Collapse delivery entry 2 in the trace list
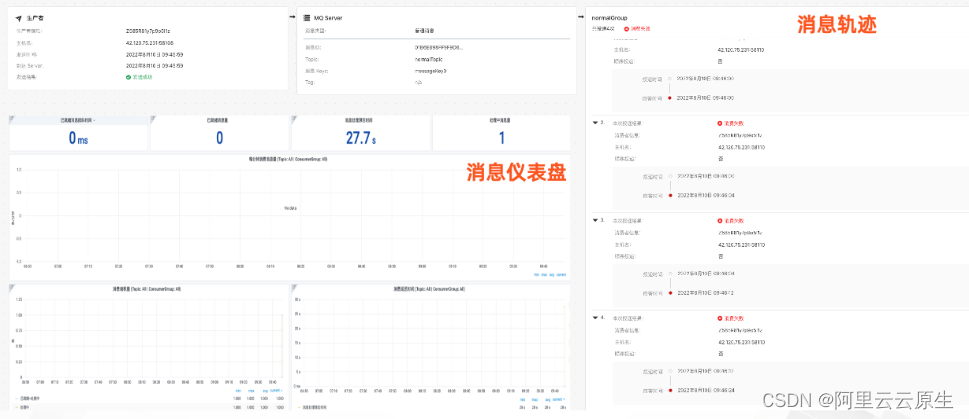Image resolution: width=969 pixels, height=419 pixels. pos(595,123)
